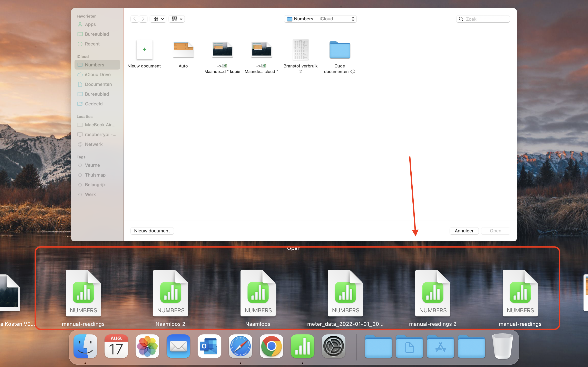Select the Branstof verbruik 2 file

point(301,50)
